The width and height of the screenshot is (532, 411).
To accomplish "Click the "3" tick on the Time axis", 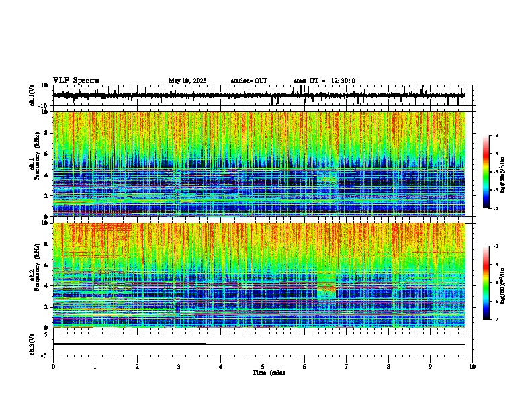I will 179,367.
